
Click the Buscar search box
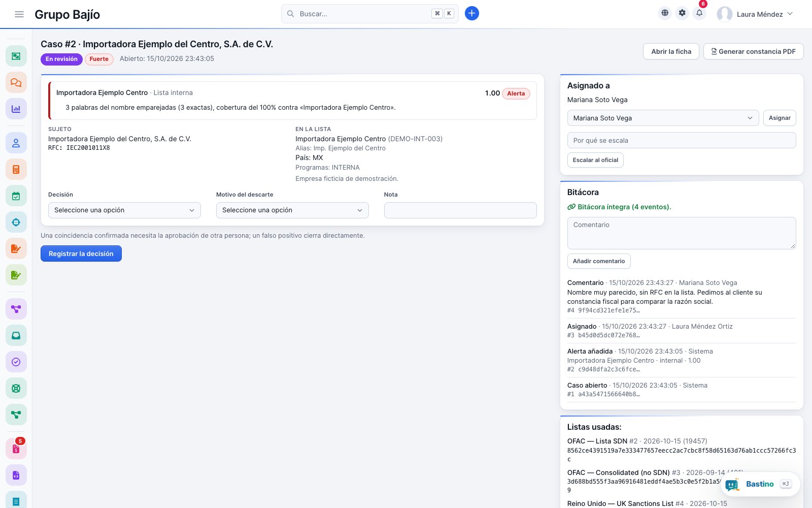click(x=369, y=14)
